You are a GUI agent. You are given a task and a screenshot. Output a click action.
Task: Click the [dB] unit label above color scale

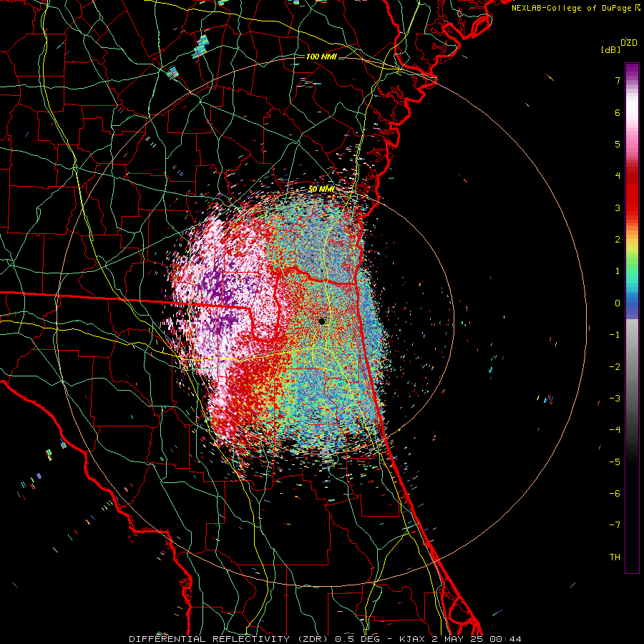[610, 49]
